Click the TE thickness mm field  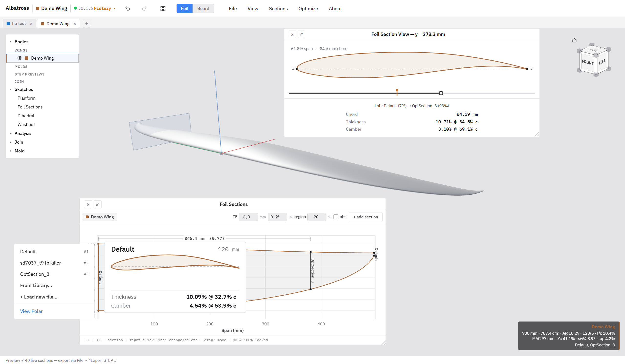coord(248,217)
